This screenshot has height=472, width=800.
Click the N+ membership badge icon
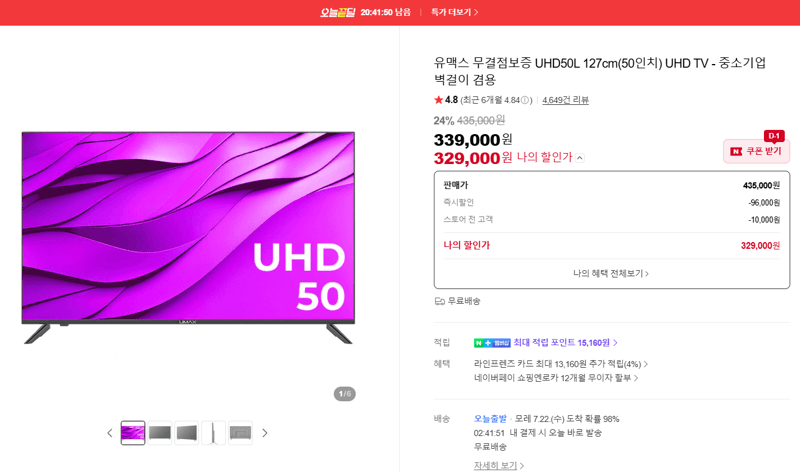pyautogui.click(x=492, y=343)
